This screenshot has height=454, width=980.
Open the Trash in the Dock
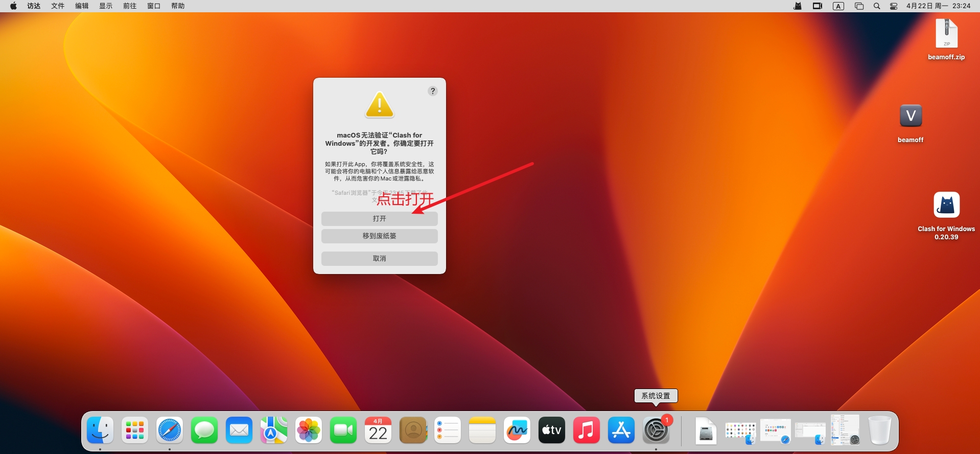879,430
